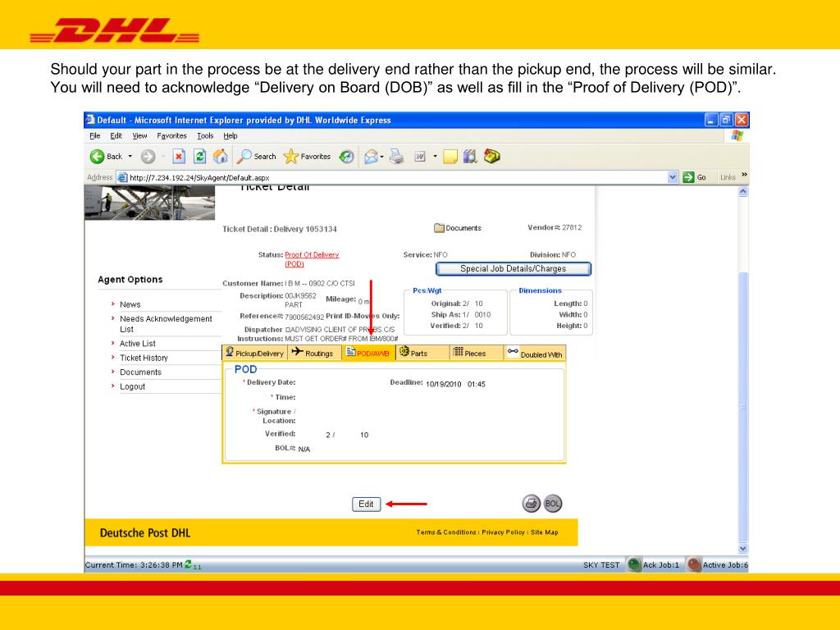
Task: Click the Logout link
Action: click(x=132, y=386)
